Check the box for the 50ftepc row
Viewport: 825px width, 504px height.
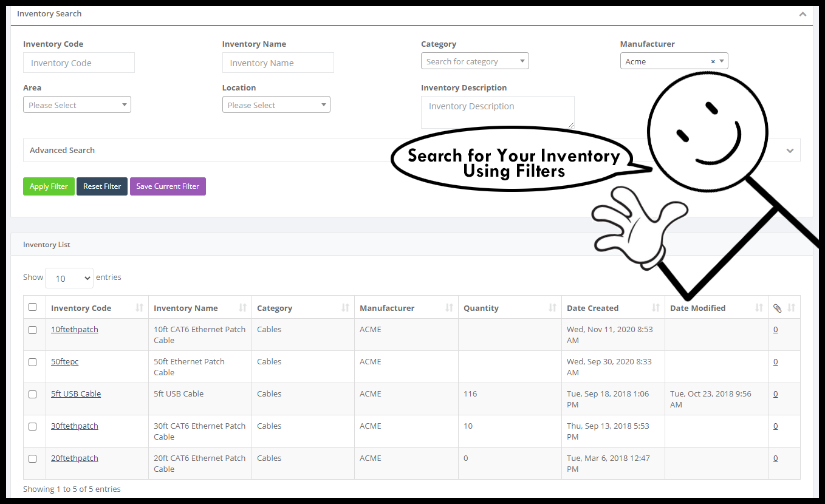33,362
